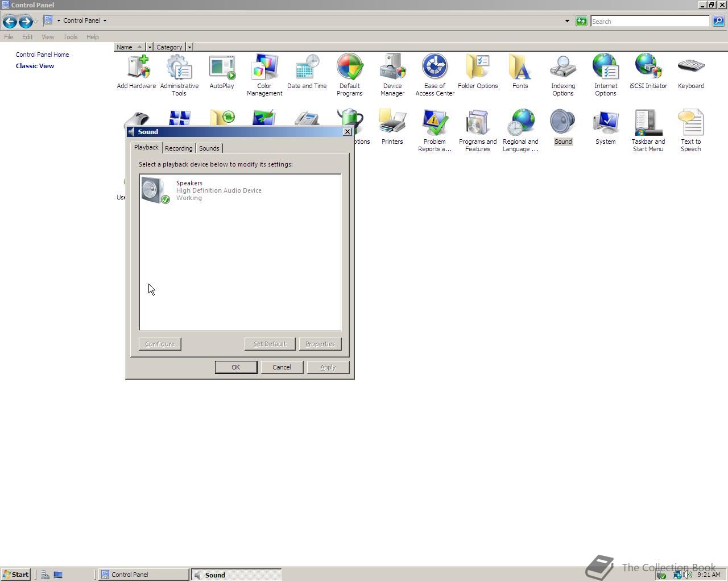The height and width of the screenshot is (582, 728).
Task: Switch to Classic View link
Action: tap(35, 66)
